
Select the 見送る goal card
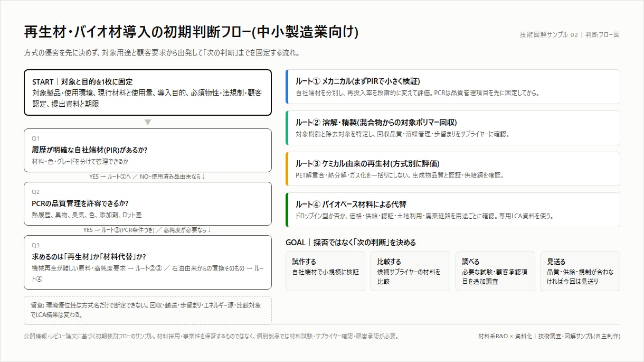(580, 271)
